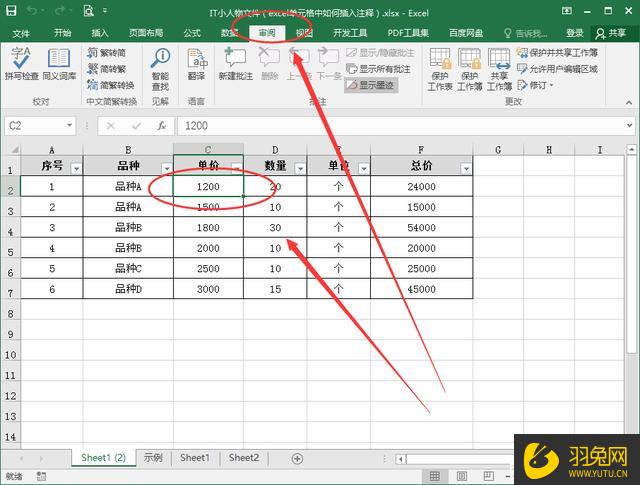The width and height of the screenshot is (640, 485).
Task: Open the Name Box dropdown arrow
Action: tap(69, 125)
